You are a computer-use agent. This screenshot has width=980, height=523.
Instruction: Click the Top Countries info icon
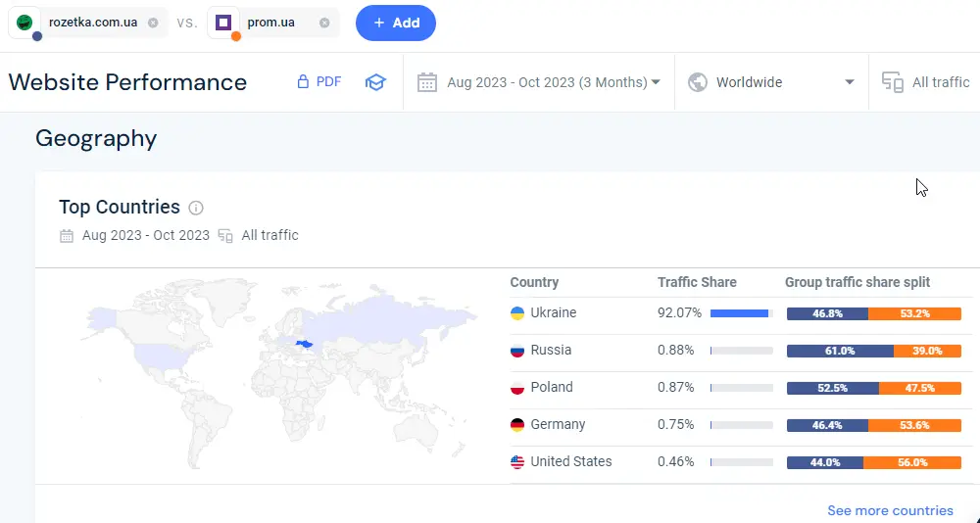(x=196, y=208)
